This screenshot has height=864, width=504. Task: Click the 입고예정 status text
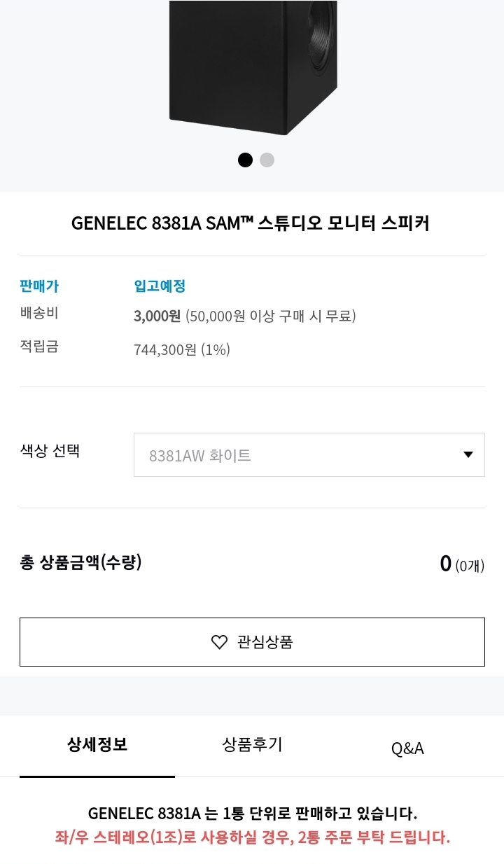click(x=160, y=286)
